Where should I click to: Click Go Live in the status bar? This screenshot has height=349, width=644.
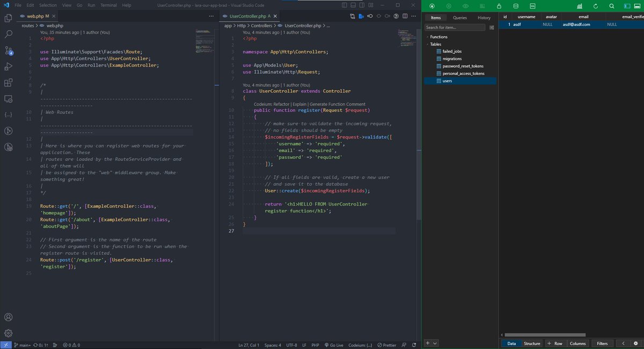pos(333,345)
